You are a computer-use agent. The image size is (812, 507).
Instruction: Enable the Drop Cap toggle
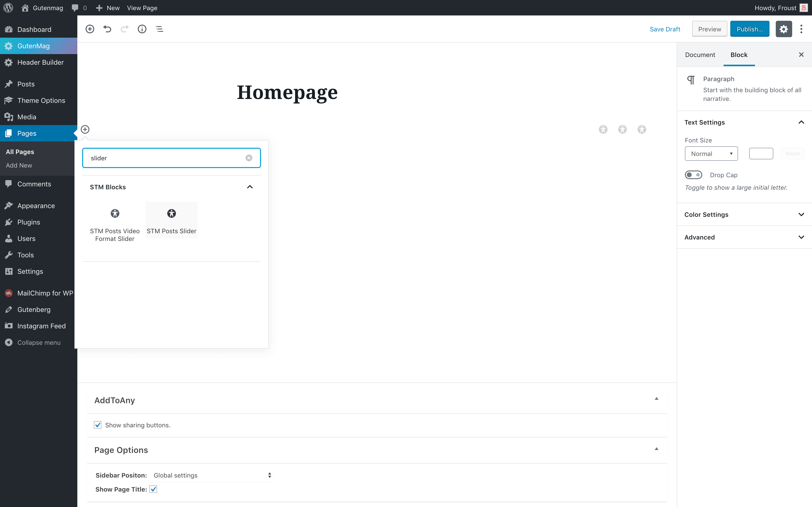[694, 175]
